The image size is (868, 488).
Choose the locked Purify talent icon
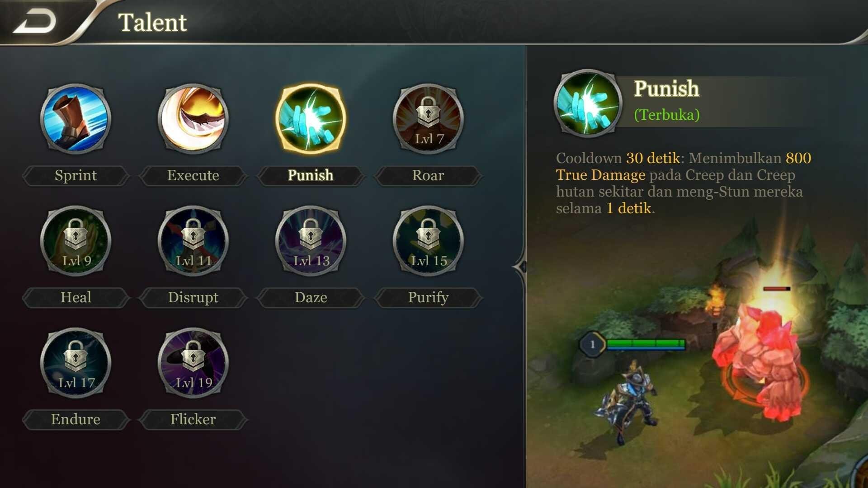click(428, 241)
